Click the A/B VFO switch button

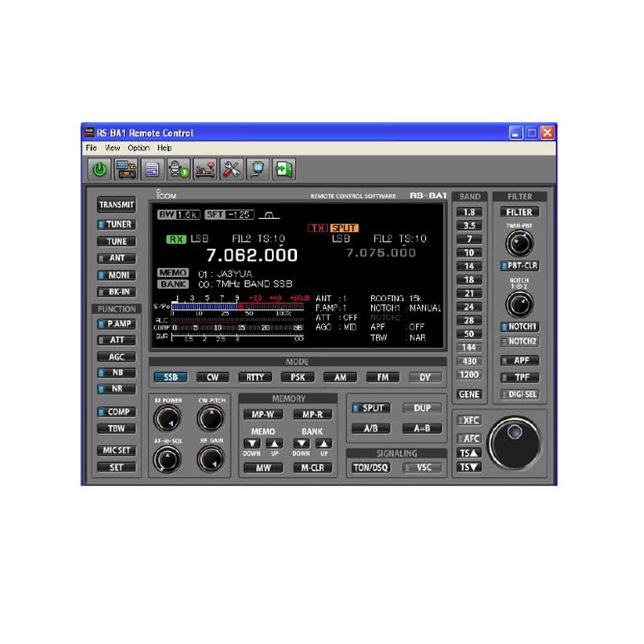click(371, 428)
